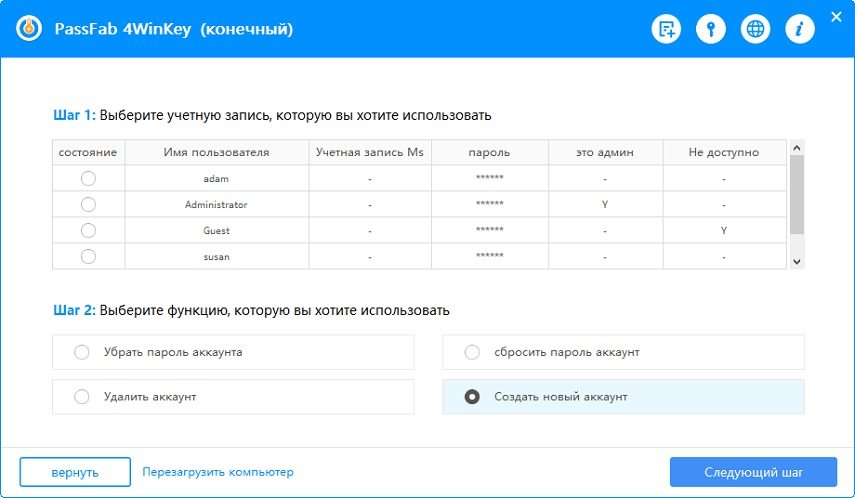Click the key icon in the header

click(711, 29)
